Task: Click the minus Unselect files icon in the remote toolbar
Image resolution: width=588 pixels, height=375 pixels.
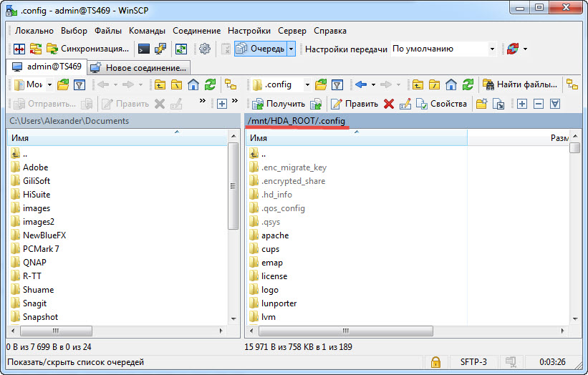Action: pos(539,104)
